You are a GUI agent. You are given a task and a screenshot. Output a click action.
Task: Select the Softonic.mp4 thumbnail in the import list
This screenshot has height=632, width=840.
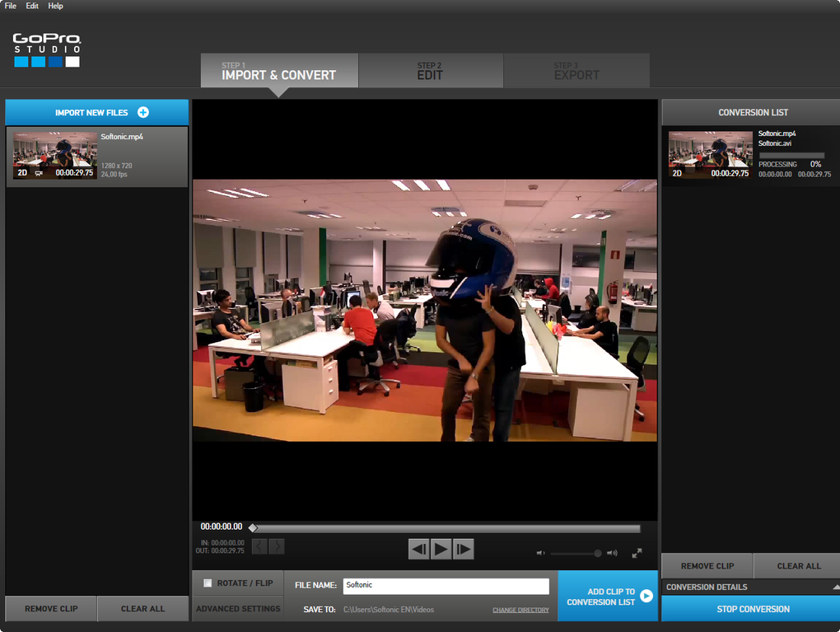pyautogui.click(x=55, y=156)
